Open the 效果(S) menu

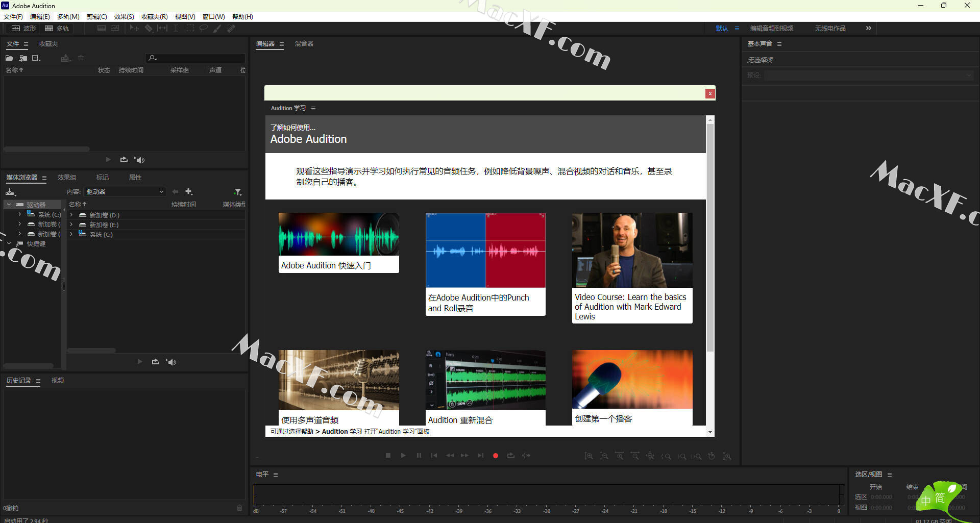coord(124,17)
